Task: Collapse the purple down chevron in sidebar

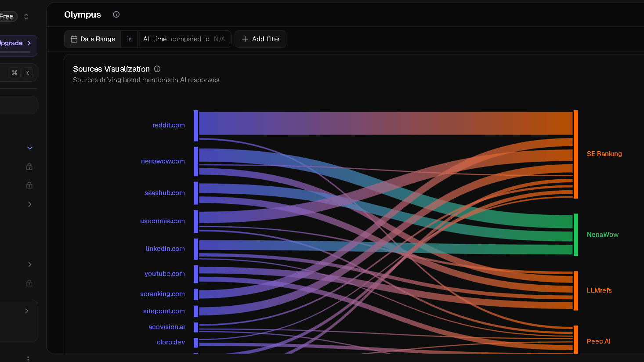Action: tap(30, 148)
